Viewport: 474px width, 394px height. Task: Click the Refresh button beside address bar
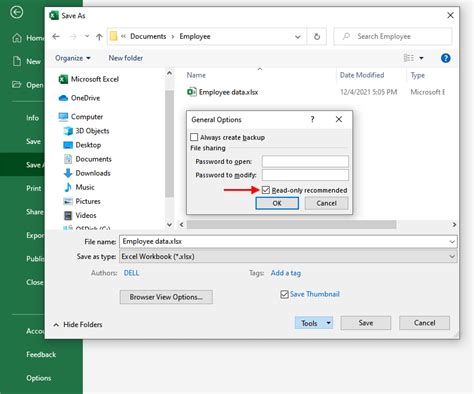click(317, 36)
